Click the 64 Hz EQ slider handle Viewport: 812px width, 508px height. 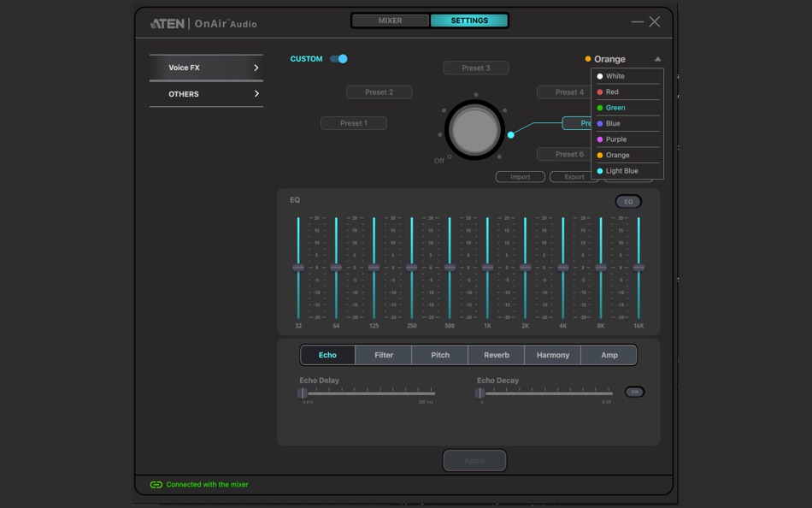coord(336,268)
